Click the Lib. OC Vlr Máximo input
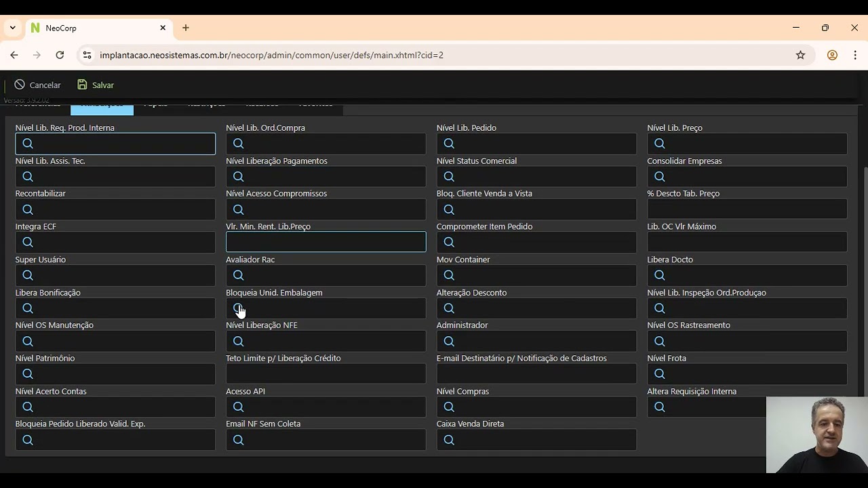 747,242
